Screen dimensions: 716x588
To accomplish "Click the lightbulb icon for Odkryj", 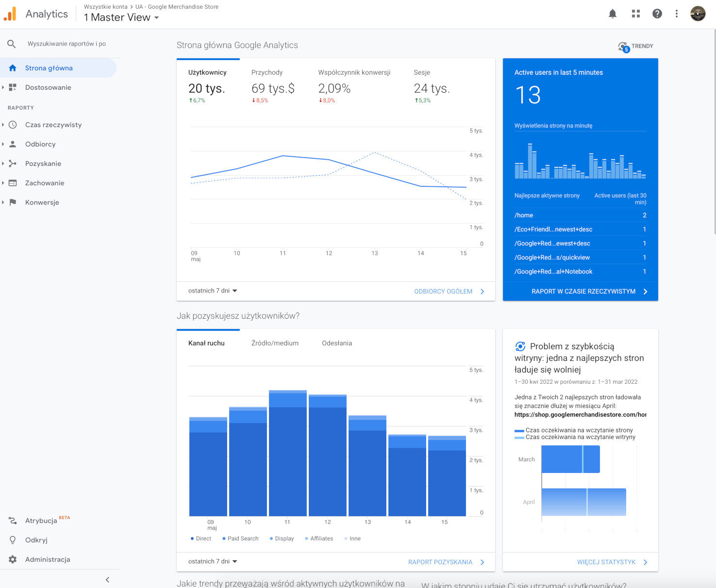I will (x=13, y=540).
